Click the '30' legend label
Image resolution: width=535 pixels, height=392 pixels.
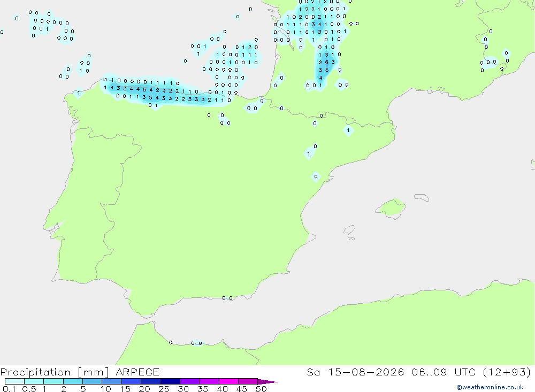tap(184, 389)
